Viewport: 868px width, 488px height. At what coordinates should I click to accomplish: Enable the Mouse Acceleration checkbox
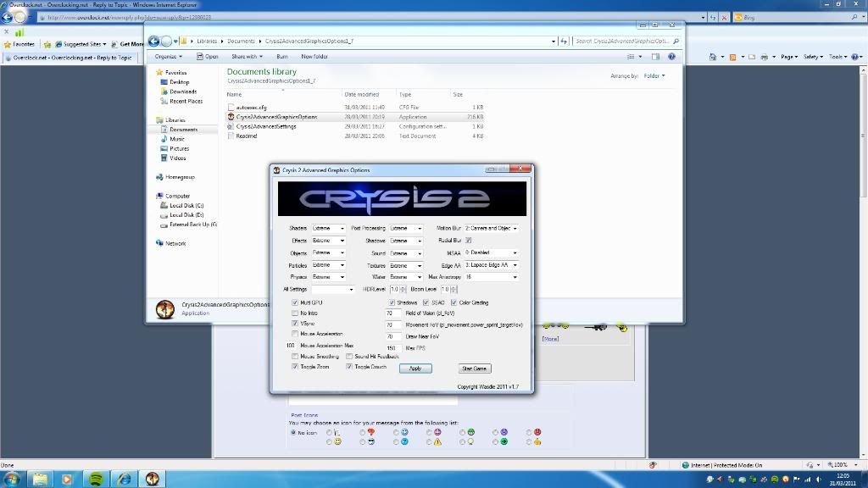tap(294, 334)
